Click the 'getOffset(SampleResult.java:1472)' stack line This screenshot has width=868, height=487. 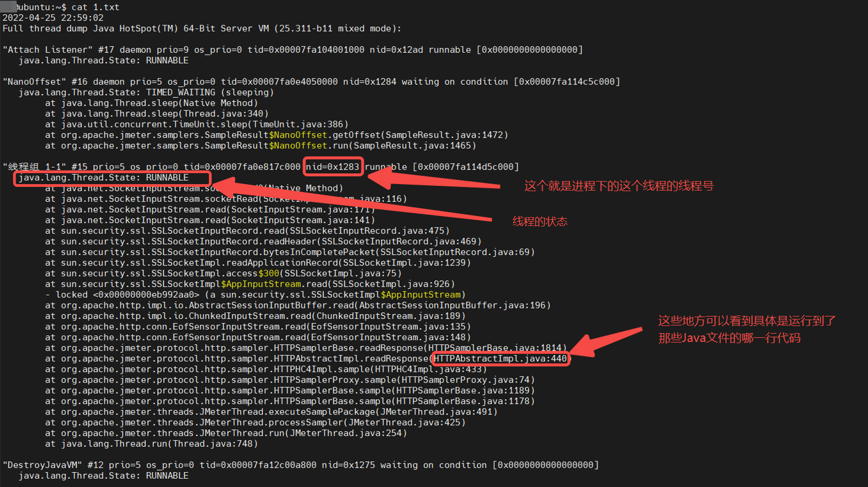277,135
